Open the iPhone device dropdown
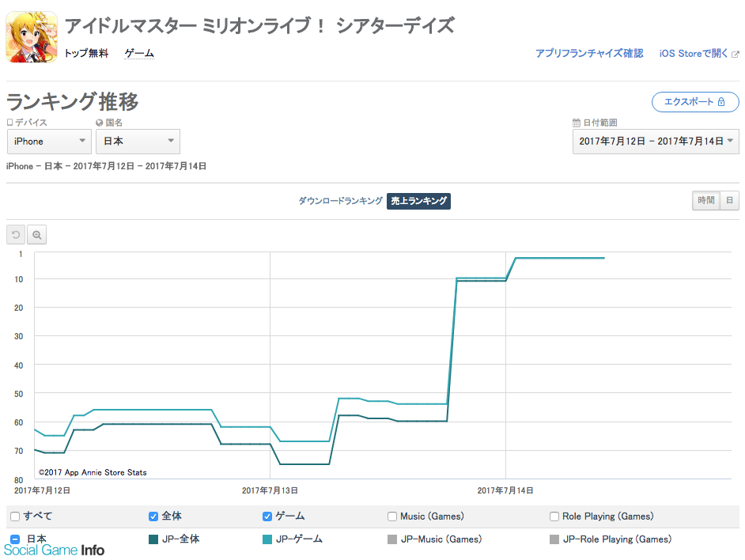745x560 pixels. 49,142
